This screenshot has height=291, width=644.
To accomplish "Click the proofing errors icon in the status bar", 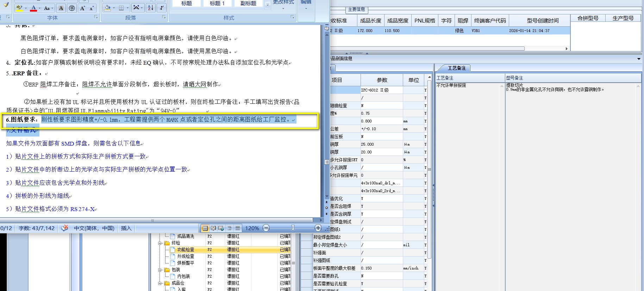I will tap(64, 228).
